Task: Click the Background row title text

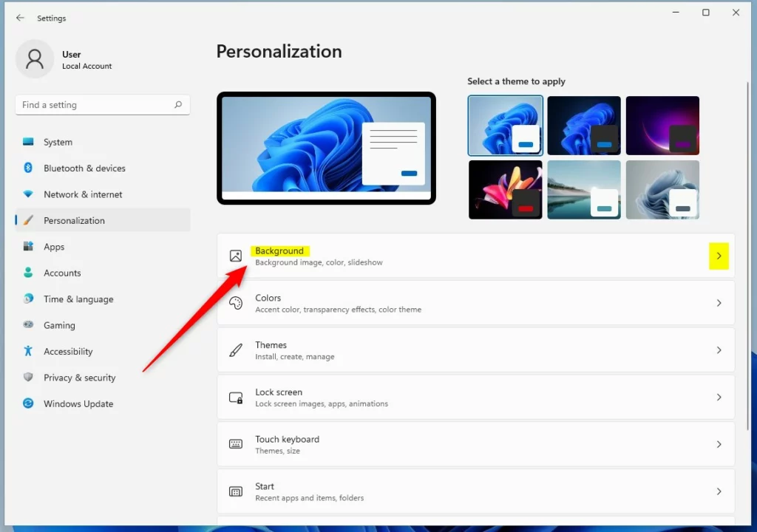Action: tap(279, 250)
